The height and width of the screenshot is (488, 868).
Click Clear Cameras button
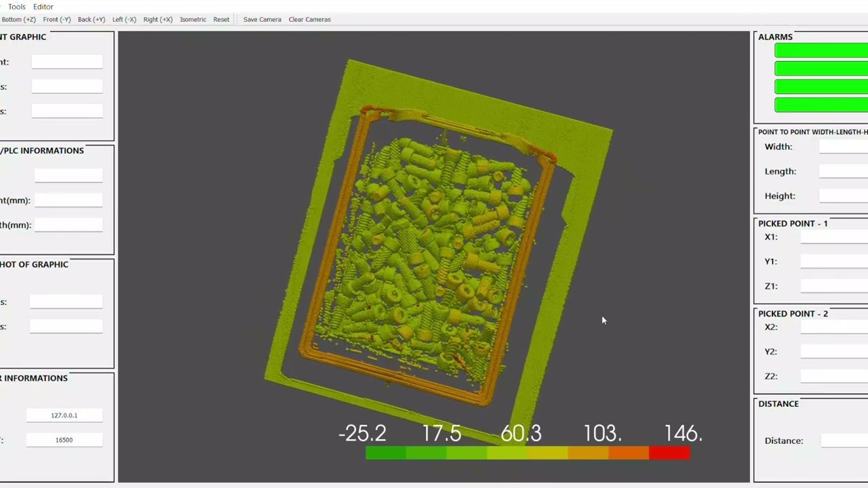pos(310,20)
